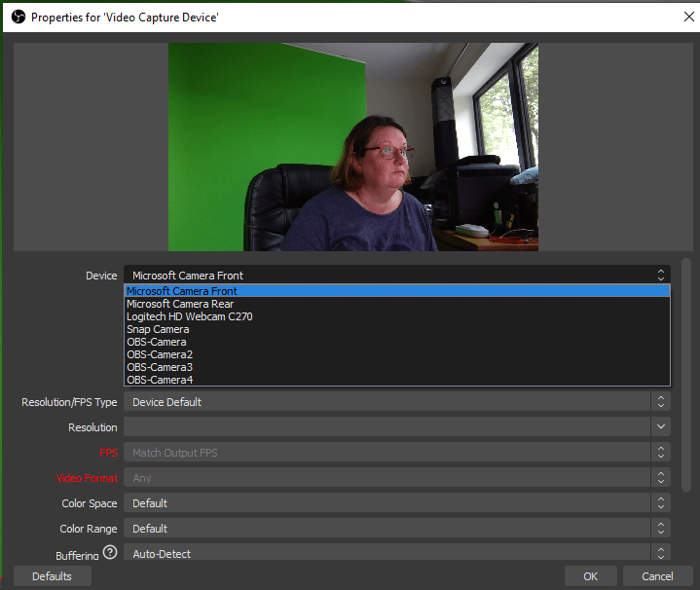Open the Color Range dropdown
This screenshot has width=700, height=590.
(x=396, y=529)
